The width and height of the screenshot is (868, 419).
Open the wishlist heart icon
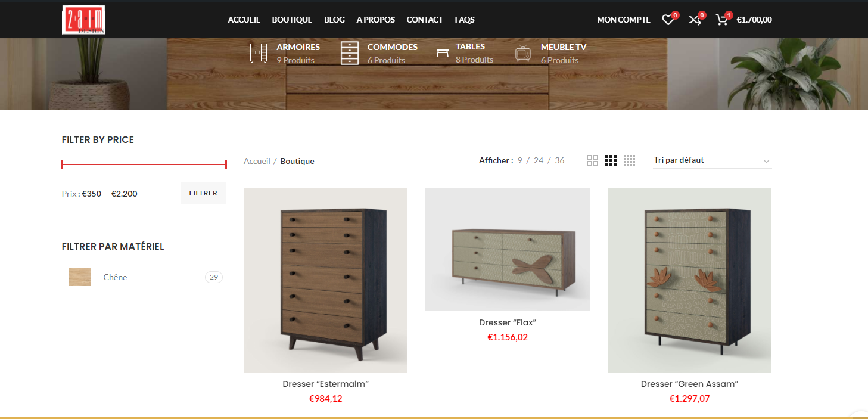coord(668,20)
